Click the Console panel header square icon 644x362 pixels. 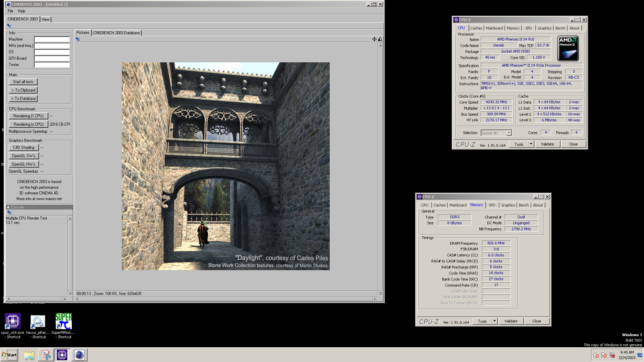click(8, 207)
